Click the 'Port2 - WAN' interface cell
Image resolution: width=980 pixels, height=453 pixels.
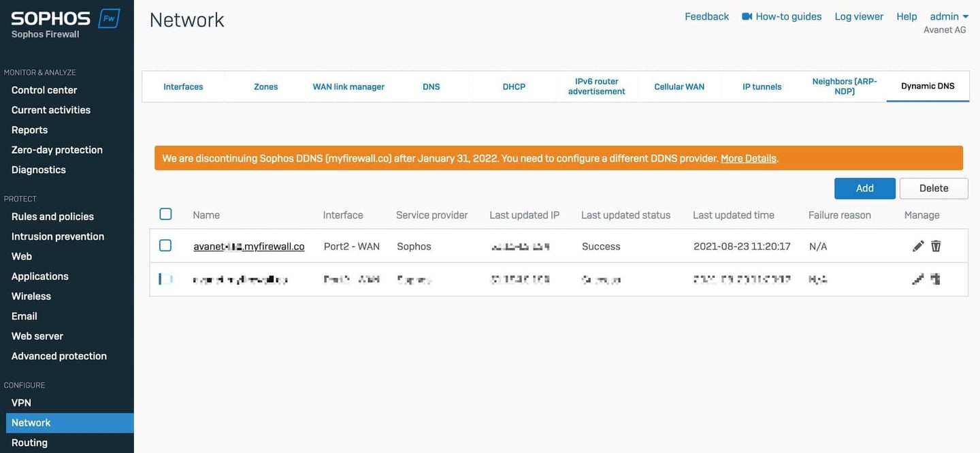click(x=352, y=247)
